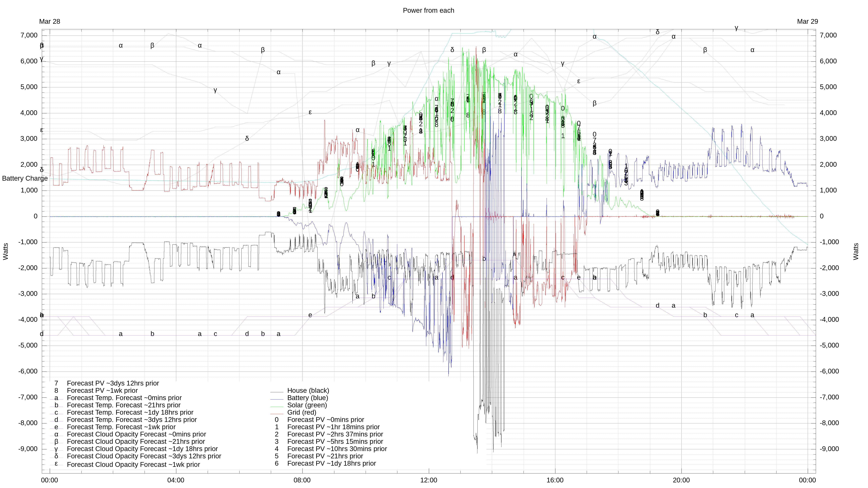This screenshot has height=488, width=868.
Task: Click legend 'Forecast Temp. Forecast ~1wk prior'
Action: [x=121, y=427]
